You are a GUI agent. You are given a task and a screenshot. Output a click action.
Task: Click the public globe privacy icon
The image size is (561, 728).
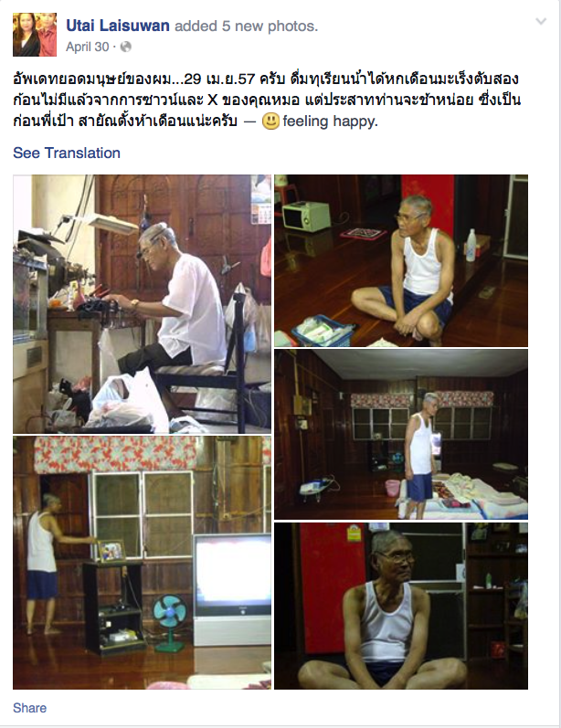pos(126,47)
